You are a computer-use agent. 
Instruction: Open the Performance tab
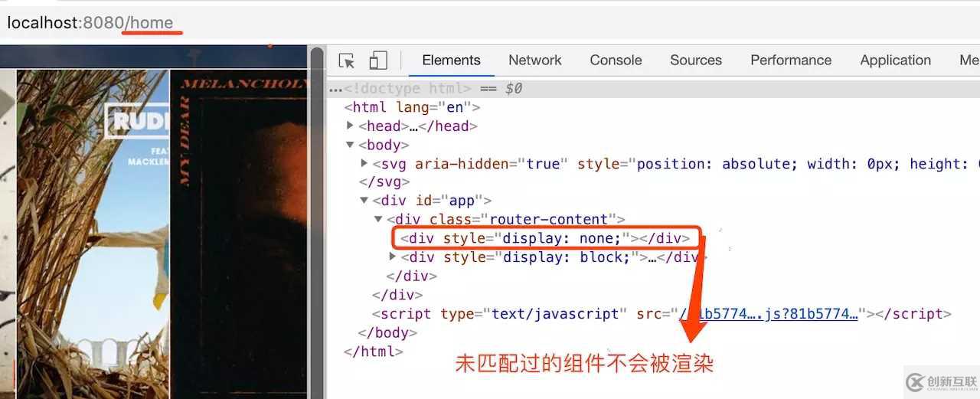[791, 61]
